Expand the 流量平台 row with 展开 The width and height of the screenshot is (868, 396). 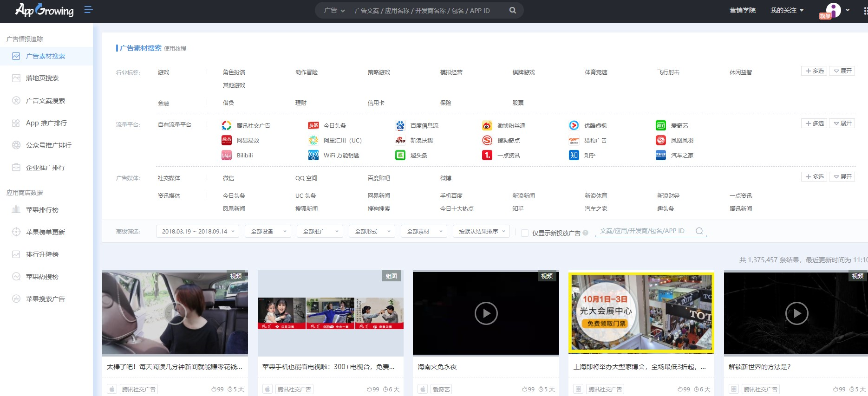tap(842, 123)
